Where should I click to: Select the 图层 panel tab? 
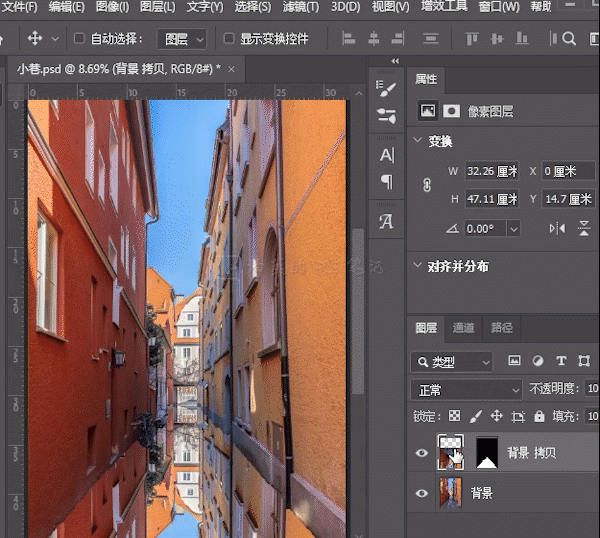pyautogui.click(x=426, y=328)
